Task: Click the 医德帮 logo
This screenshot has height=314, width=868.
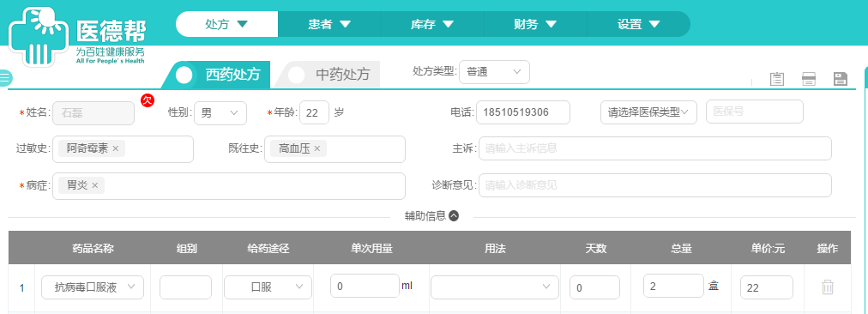Action: pyautogui.click(x=77, y=37)
